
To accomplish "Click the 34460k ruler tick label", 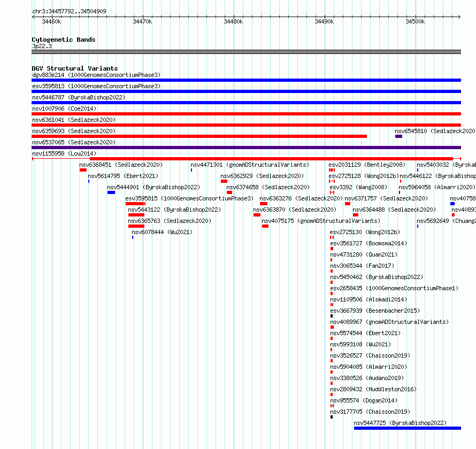I will pyautogui.click(x=51, y=21).
